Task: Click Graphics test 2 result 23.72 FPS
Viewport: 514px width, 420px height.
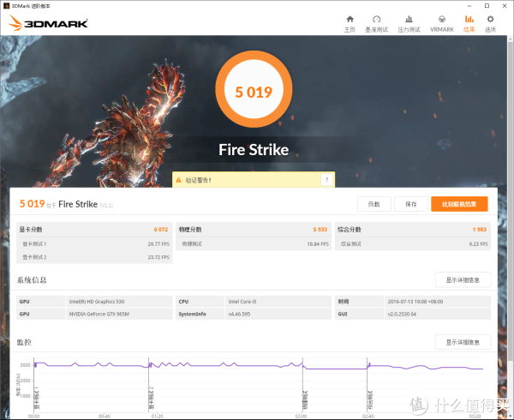Action: click(158, 257)
